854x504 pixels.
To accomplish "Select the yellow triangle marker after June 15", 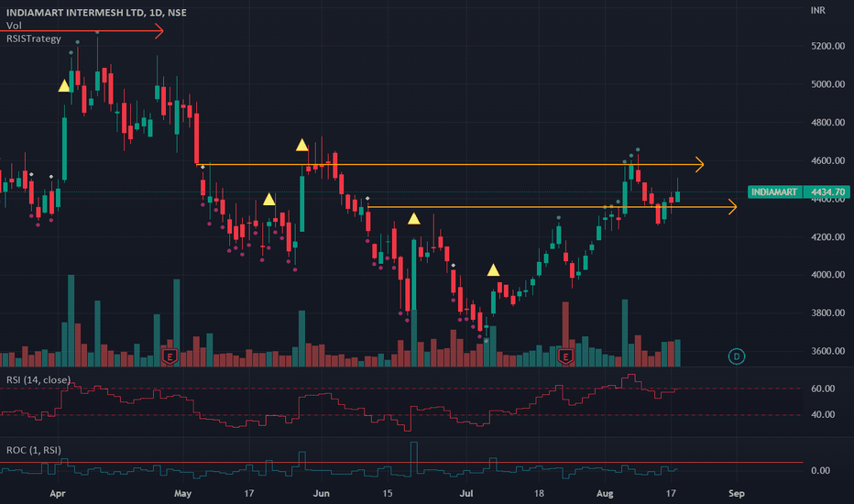I will tap(414, 219).
